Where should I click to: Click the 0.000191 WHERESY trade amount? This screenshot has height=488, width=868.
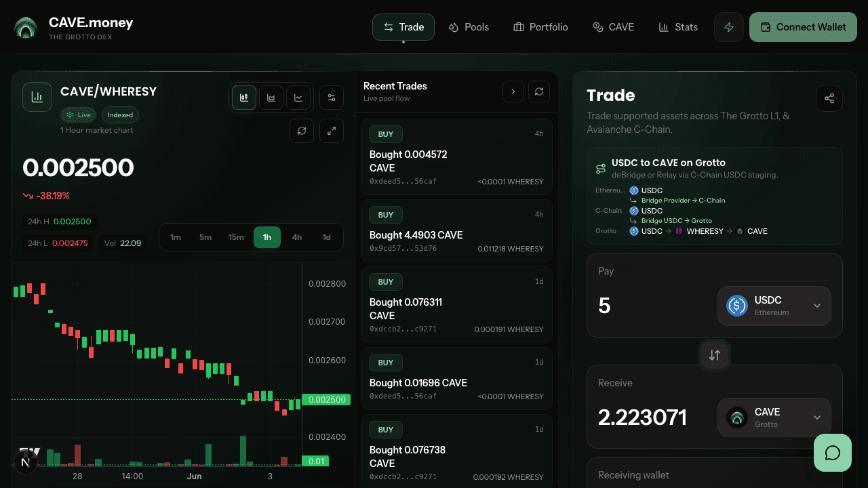pos(509,329)
